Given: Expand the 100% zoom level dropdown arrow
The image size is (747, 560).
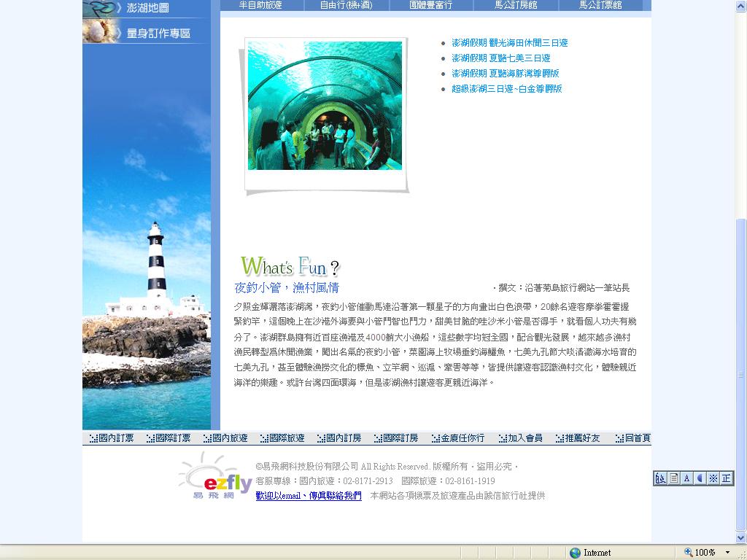Looking at the screenshot, I should pyautogui.click(x=727, y=553).
